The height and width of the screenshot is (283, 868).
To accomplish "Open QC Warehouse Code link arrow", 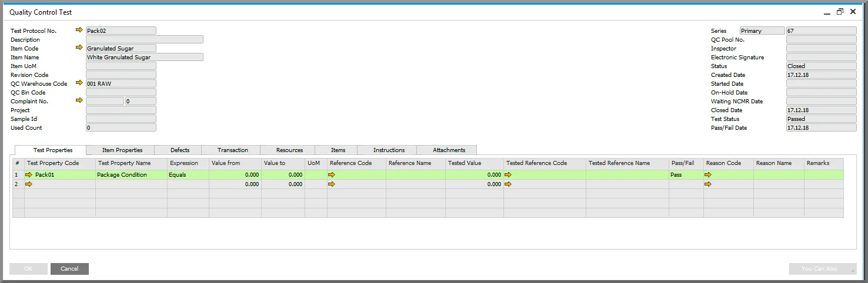I will click(x=79, y=83).
